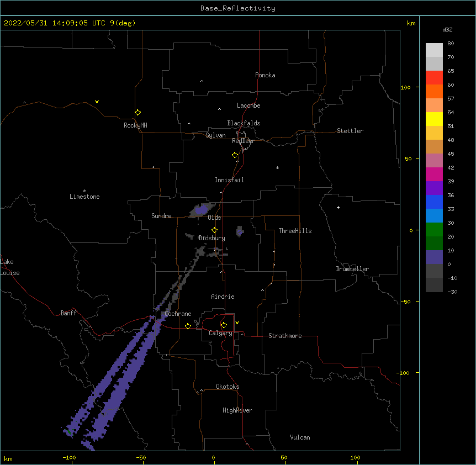This screenshot has height=465, width=476.
Task: Click the Blackfalds town label
Action: [x=244, y=123]
